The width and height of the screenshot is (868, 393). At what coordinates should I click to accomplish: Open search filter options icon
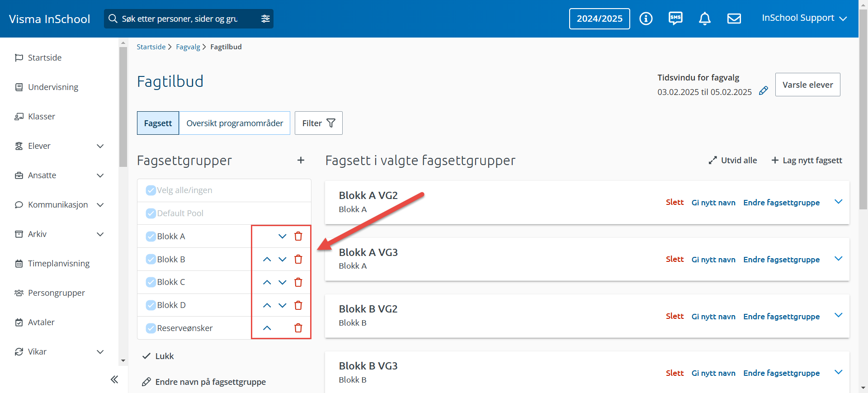265,19
